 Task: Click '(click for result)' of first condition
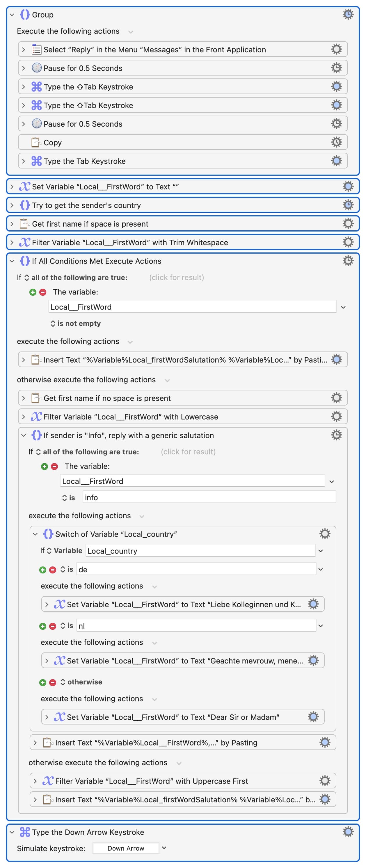coord(176,277)
